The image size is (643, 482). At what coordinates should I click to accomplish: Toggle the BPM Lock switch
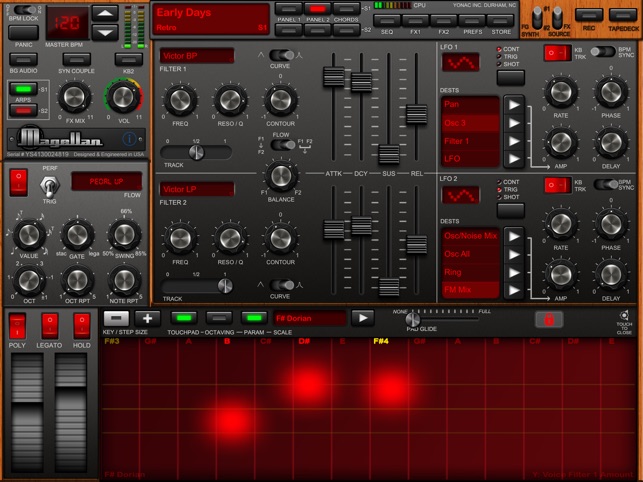(x=24, y=9)
